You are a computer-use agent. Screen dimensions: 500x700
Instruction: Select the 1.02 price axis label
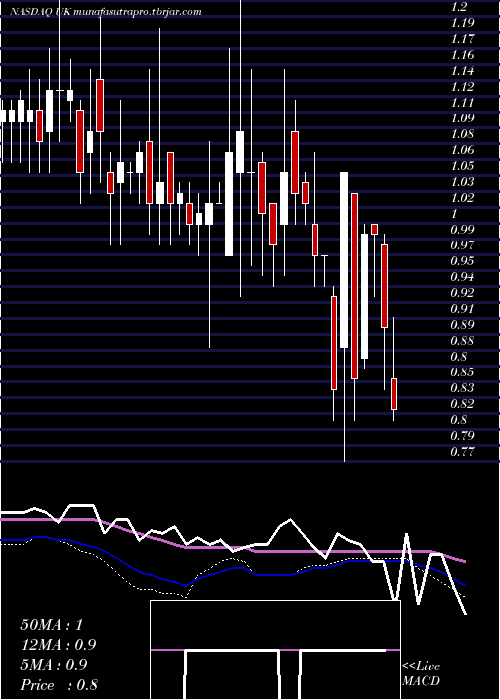tap(462, 198)
